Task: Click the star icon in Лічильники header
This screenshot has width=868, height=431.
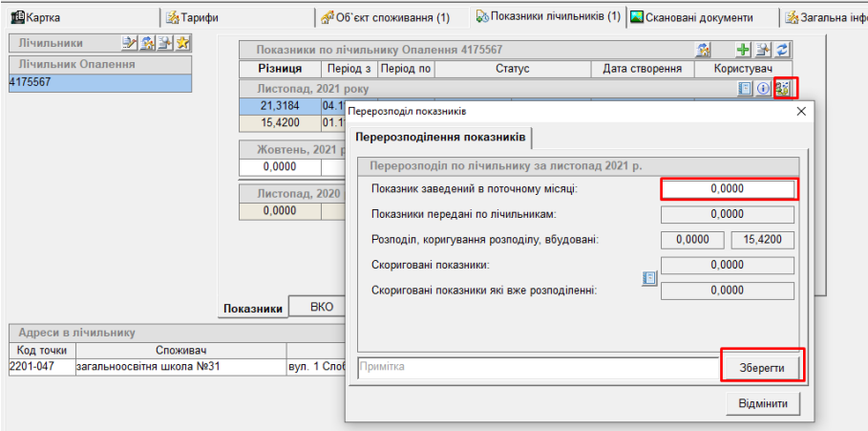Action: [183, 43]
